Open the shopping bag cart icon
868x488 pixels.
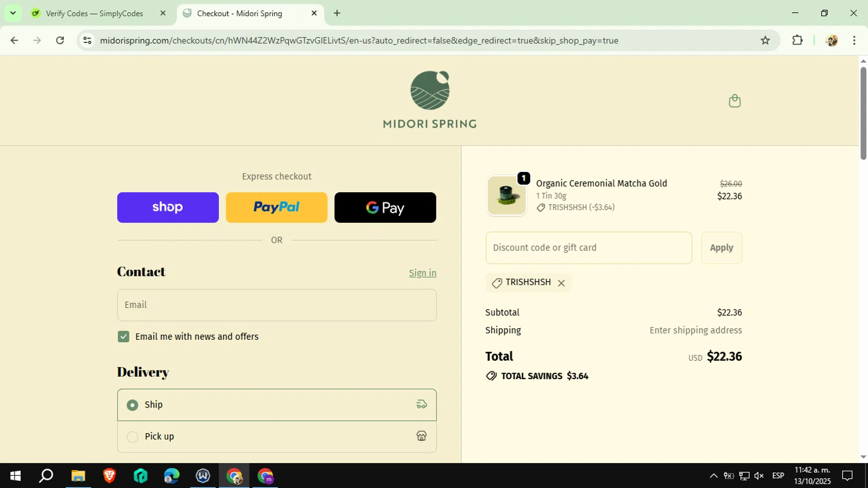(734, 101)
